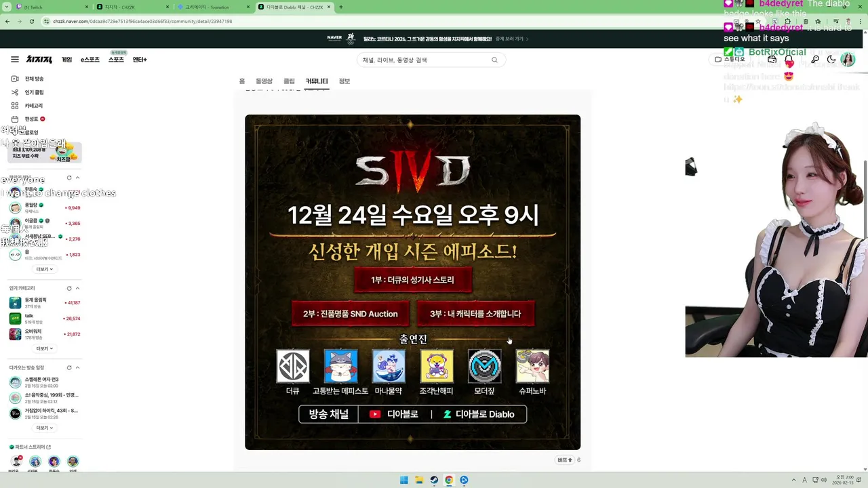
Task: Open 편성표 in the sidebar
Action: [x=28, y=119]
